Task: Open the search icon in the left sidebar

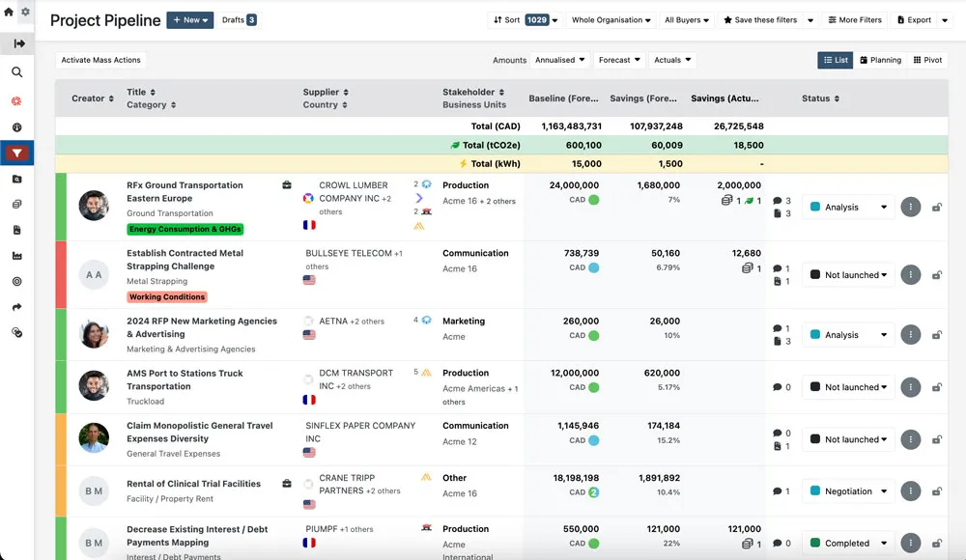Action: coord(17,72)
